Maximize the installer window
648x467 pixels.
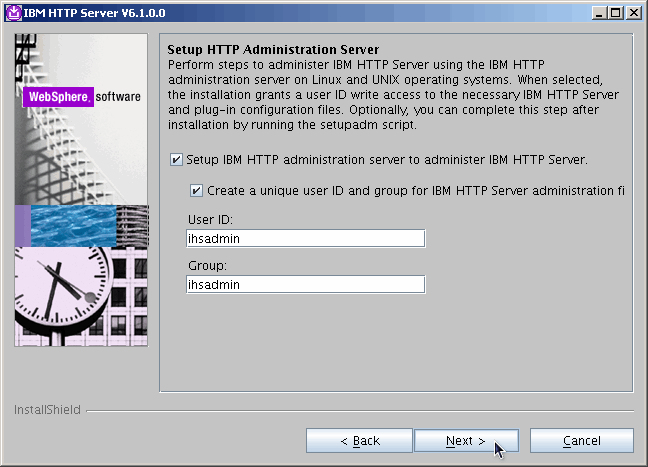[616, 12]
